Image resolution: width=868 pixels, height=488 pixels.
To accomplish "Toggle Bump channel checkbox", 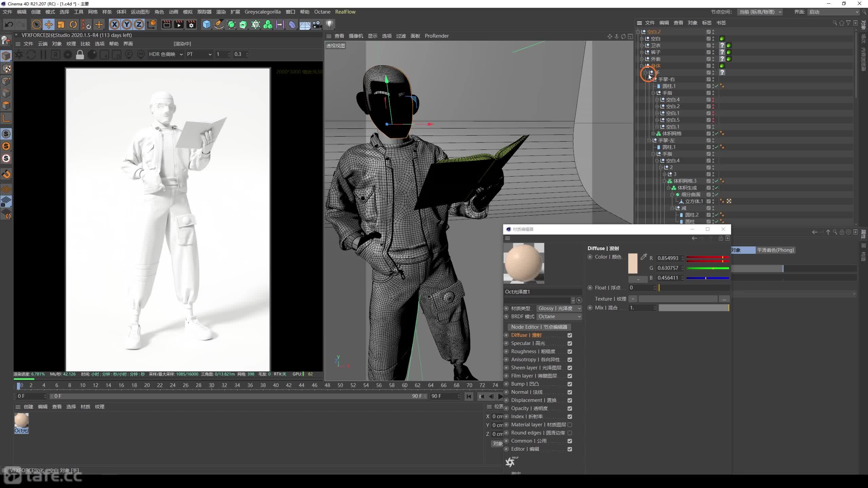I will 570,384.
